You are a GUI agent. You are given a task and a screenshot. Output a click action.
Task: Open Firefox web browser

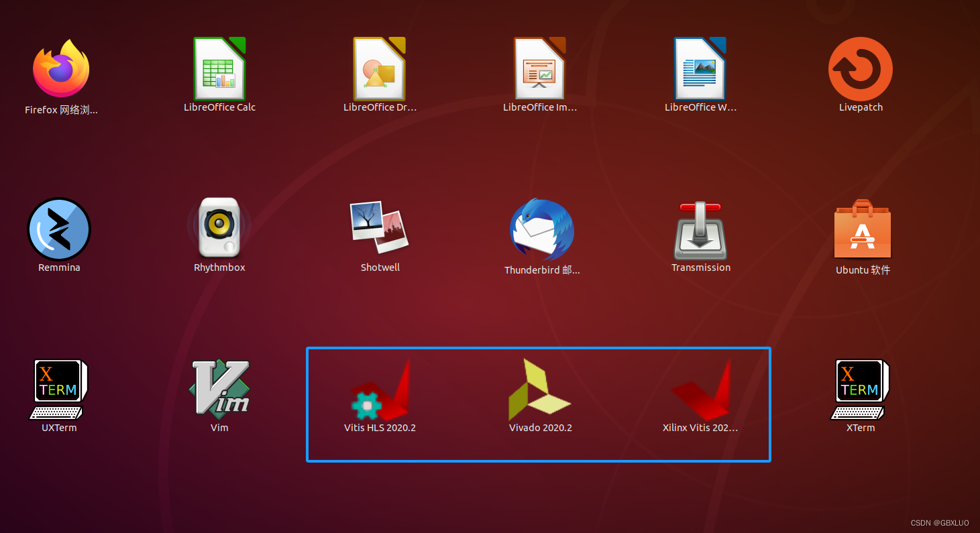(60, 68)
